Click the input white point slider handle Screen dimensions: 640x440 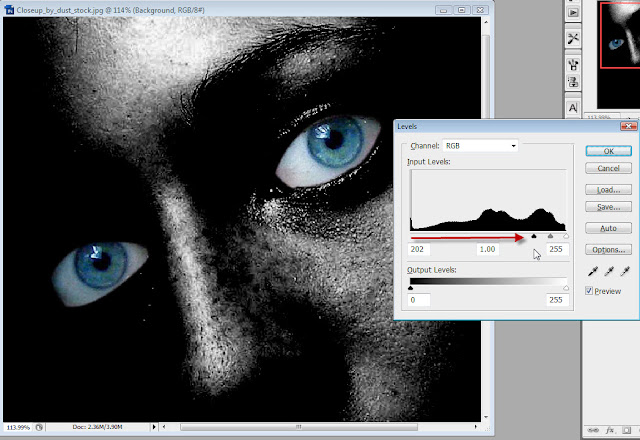(x=566, y=236)
